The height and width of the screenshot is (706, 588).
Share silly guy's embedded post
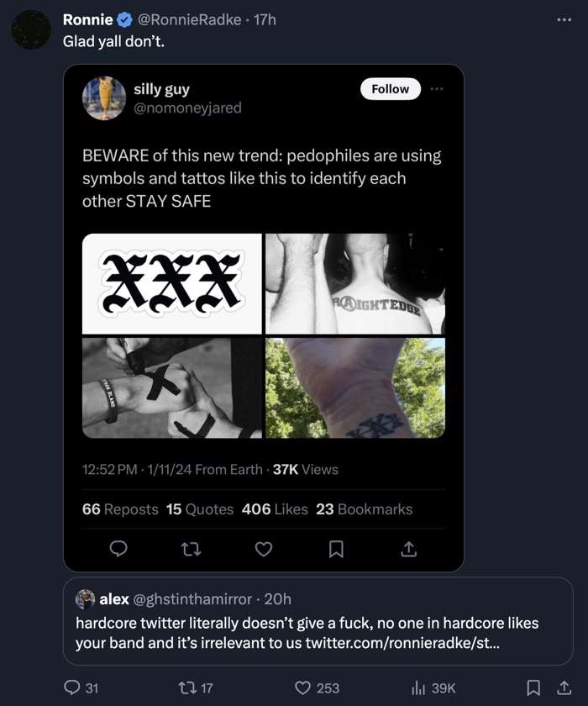coord(408,549)
